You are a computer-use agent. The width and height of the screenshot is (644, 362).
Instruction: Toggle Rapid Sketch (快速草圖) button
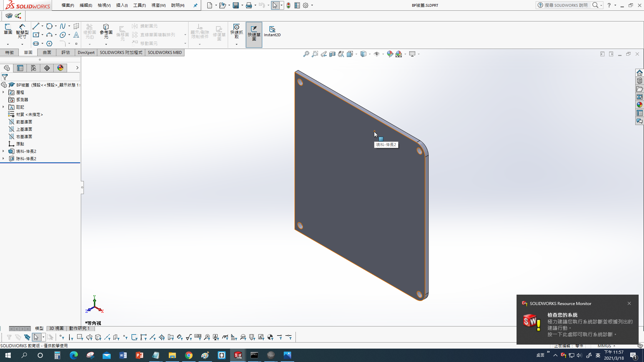click(254, 35)
